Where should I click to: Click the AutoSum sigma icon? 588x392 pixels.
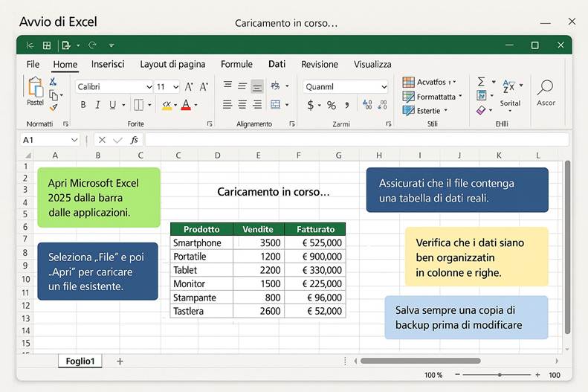481,82
